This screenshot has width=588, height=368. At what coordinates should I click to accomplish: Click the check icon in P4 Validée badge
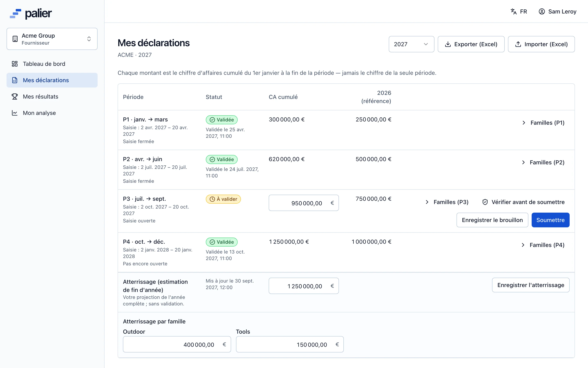pyautogui.click(x=212, y=242)
